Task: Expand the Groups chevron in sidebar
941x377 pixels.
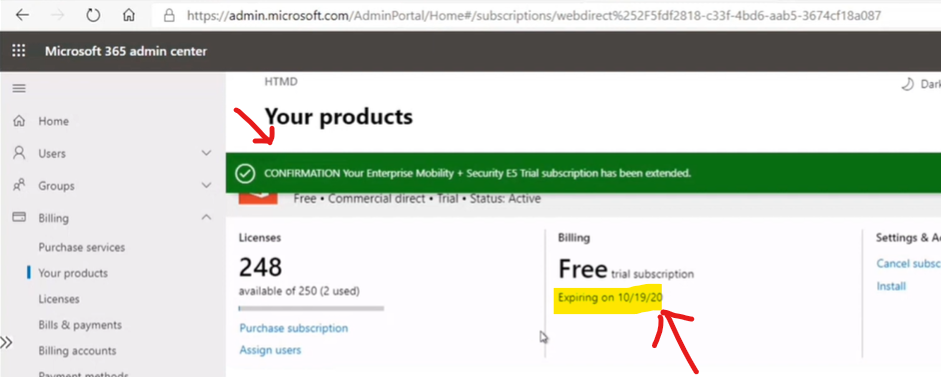Action: [x=206, y=185]
